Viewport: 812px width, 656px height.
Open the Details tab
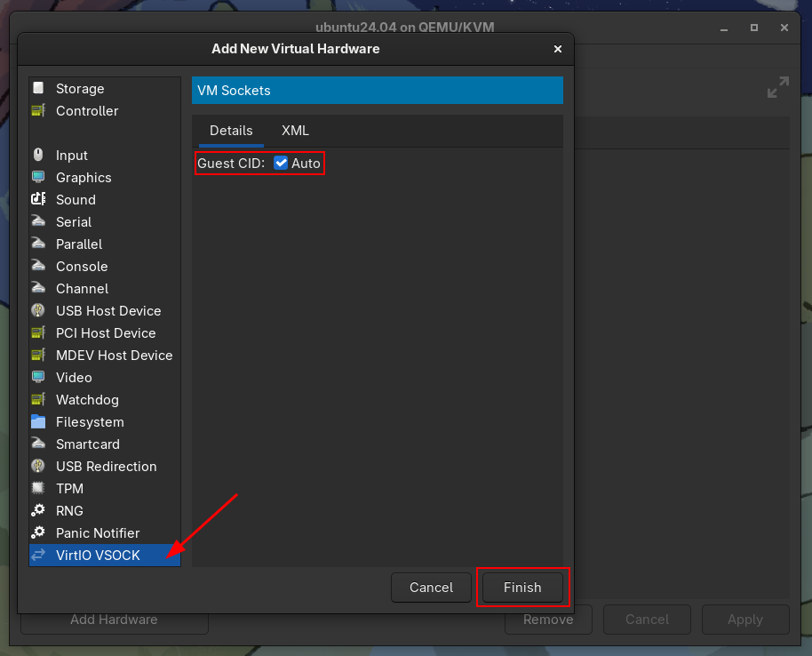click(231, 131)
